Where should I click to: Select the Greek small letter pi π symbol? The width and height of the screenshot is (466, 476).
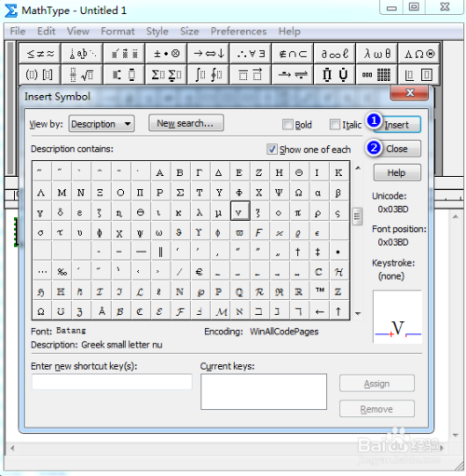point(298,212)
